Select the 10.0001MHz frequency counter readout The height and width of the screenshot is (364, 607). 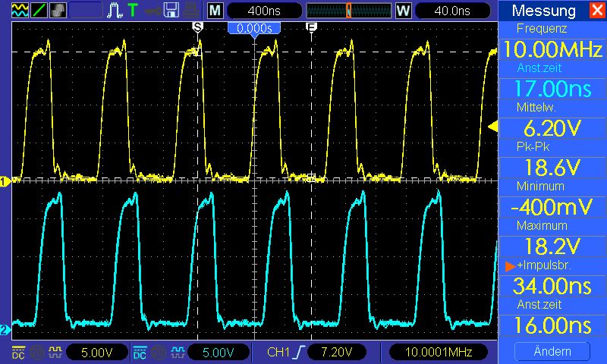[x=439, y=352]
